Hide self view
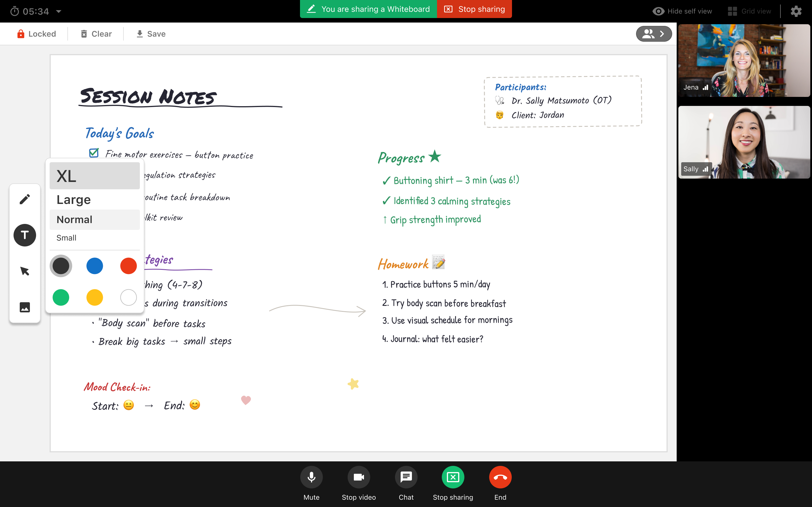The height and width of the screenshot is (507, 812). (x=682, y=11)
